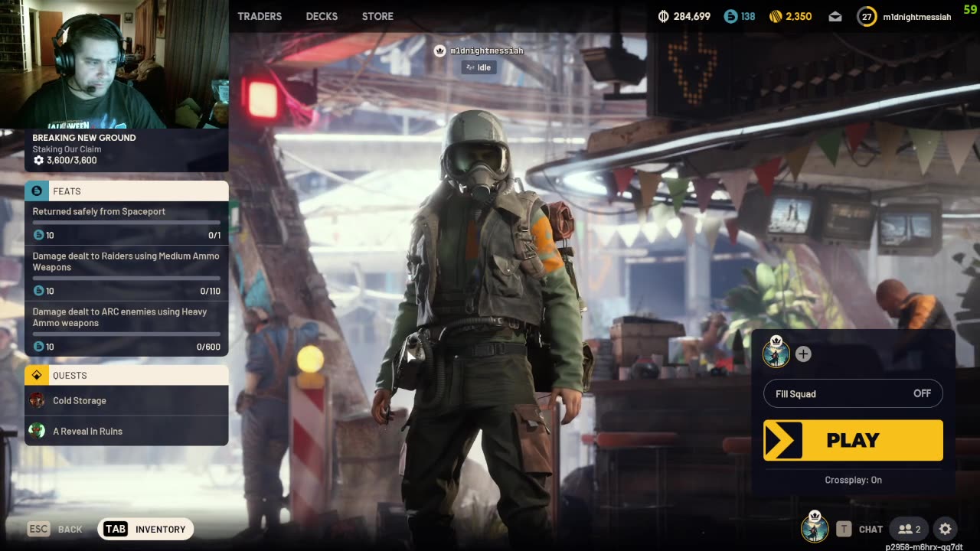
Task: Click Staking Our Claim subtitle
Action: [67, 149]
